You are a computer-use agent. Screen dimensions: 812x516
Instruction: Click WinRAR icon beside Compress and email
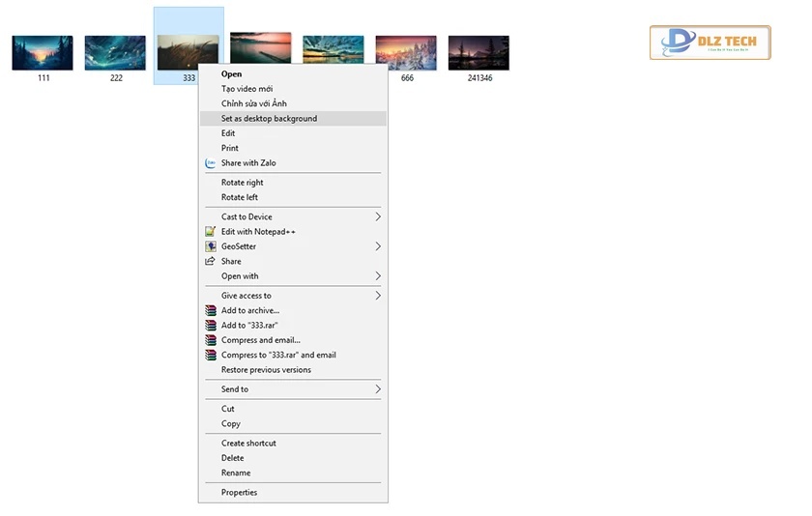[x=211, y=340]
